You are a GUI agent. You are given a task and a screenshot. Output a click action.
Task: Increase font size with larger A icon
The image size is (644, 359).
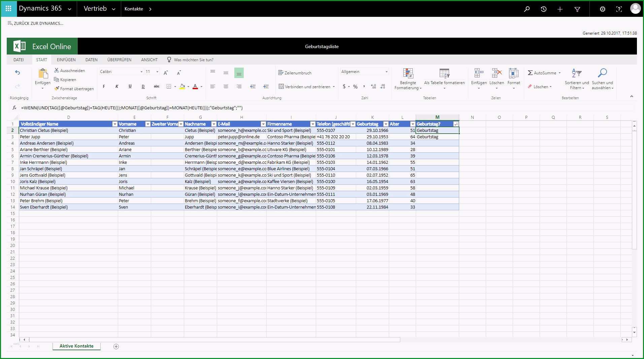[166, 72]
